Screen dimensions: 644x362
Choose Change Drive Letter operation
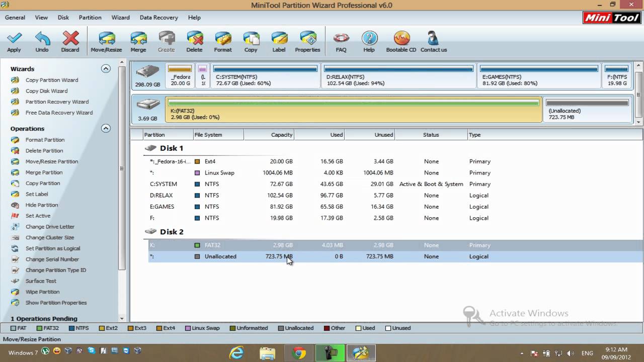50,227
